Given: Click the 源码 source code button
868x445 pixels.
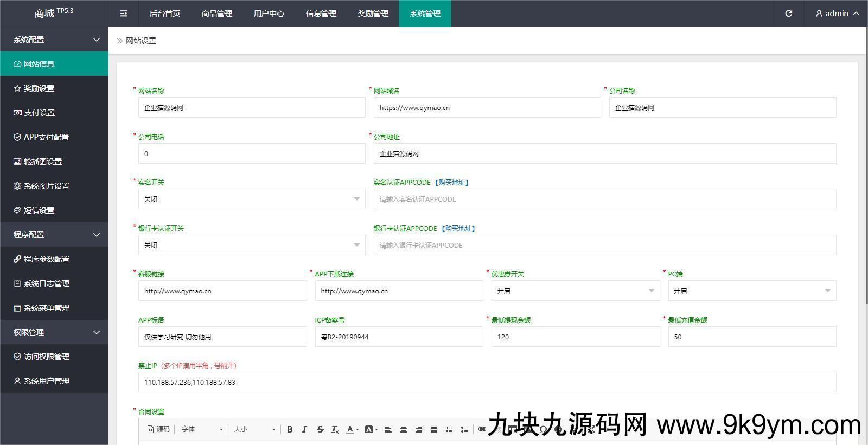Looking at the screenshot, I should [158, 429].
